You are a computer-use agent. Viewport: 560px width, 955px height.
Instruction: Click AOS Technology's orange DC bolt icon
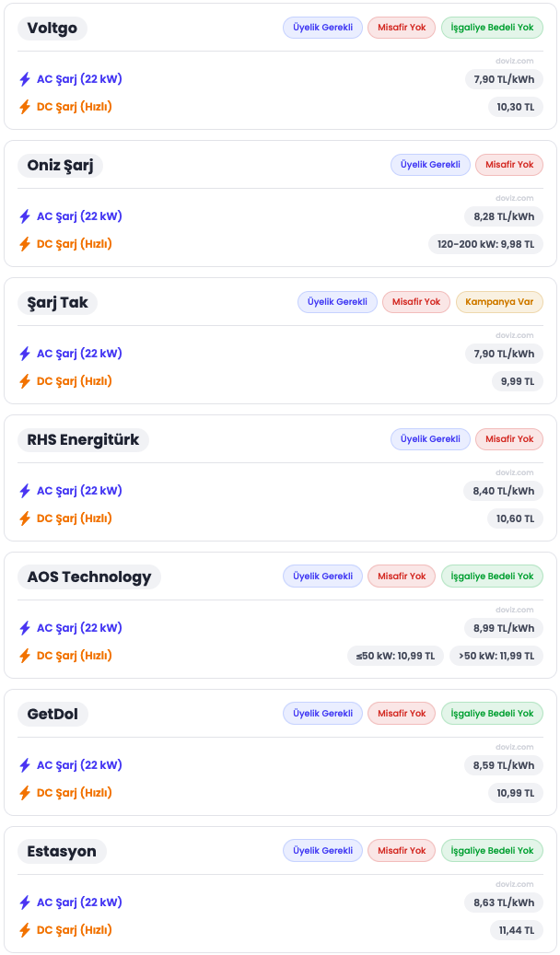tap(25, 656)
